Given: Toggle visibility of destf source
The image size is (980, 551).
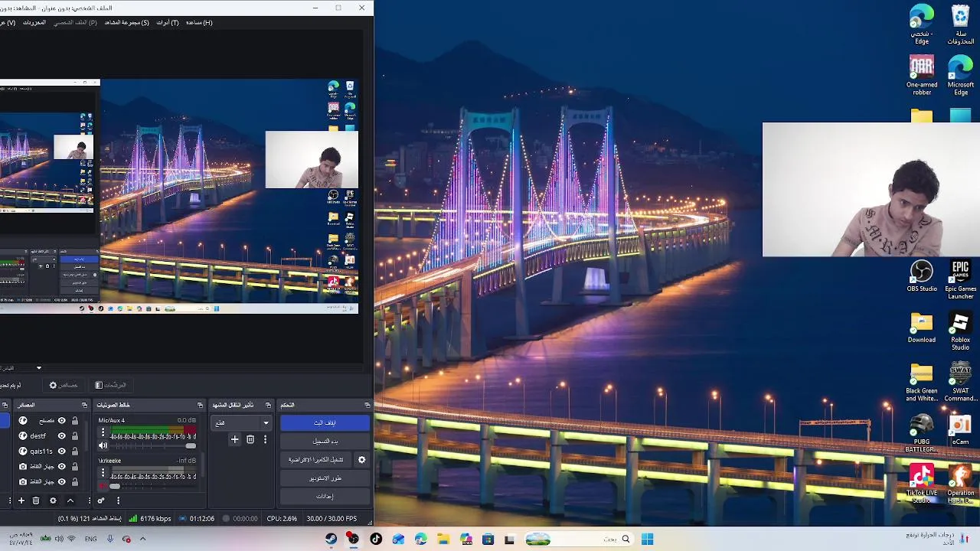Looking at the screenshot, I should [x=62, y=435].
